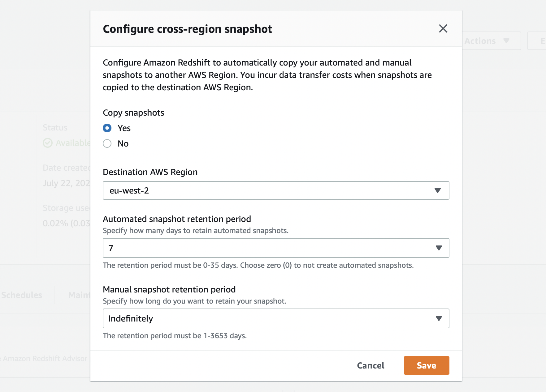
Task: Switch to the Schedules tab
Action: pos(21,295)
